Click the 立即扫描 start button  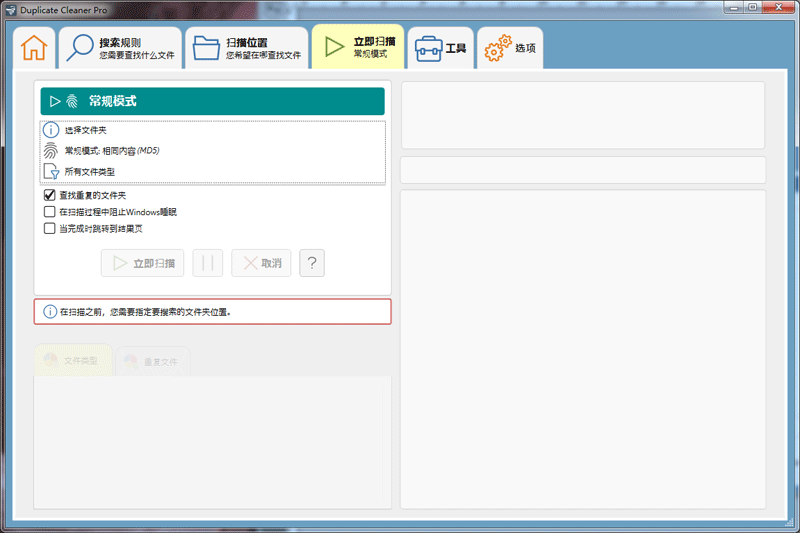[x=142, y=263]
